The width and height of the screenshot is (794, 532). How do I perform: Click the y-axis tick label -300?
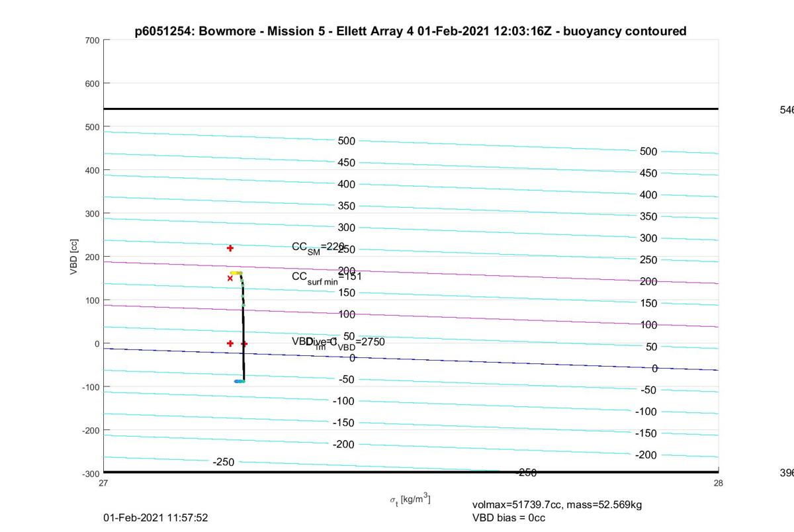point(91,474)
